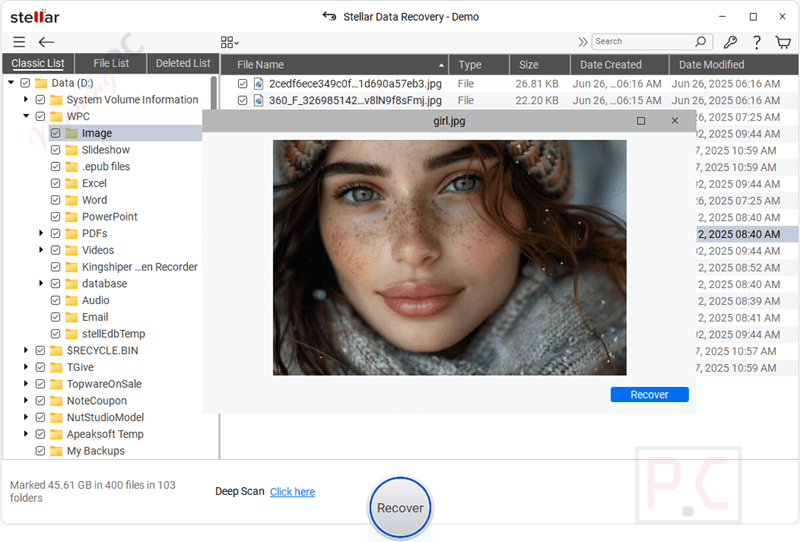The width and height of the screenshot is (800, 542).
Task: Collapse the WPC folder node
Action: click(26, 116)
